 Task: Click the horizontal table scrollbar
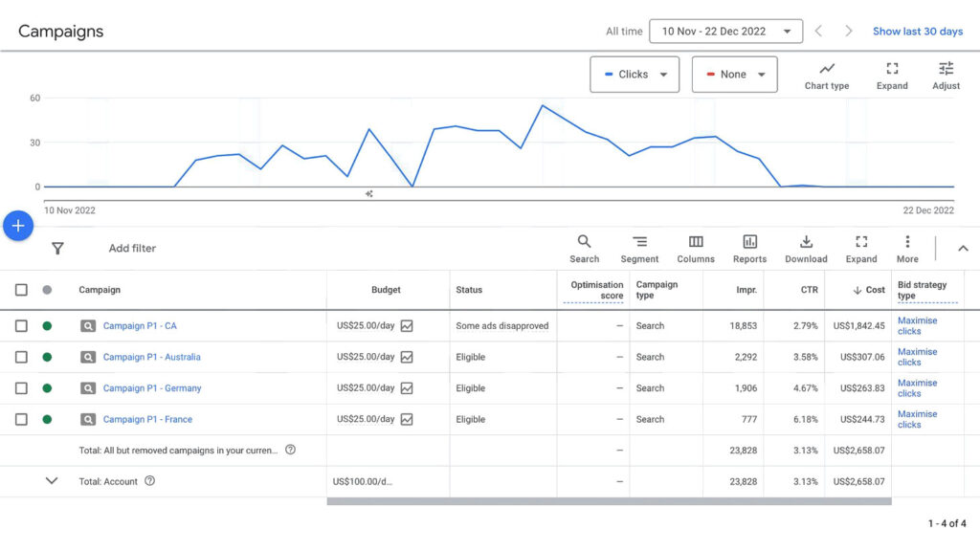tap(609, 501)
